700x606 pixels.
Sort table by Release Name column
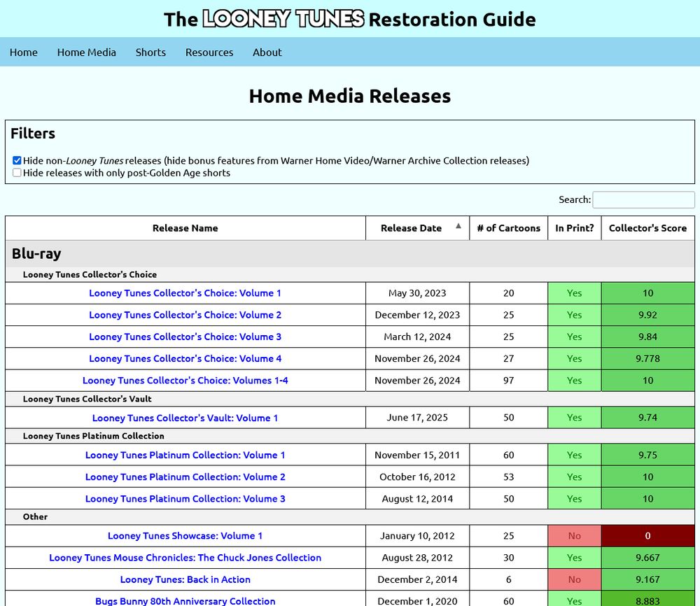click(185, 228)
